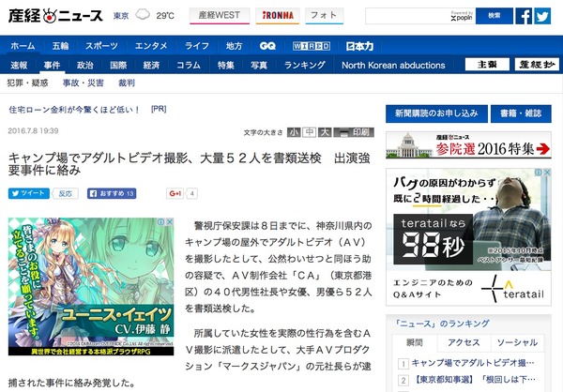Select the 瞬間 ranking tab
This screenshot has height=392, width=563.
[415, 342]
